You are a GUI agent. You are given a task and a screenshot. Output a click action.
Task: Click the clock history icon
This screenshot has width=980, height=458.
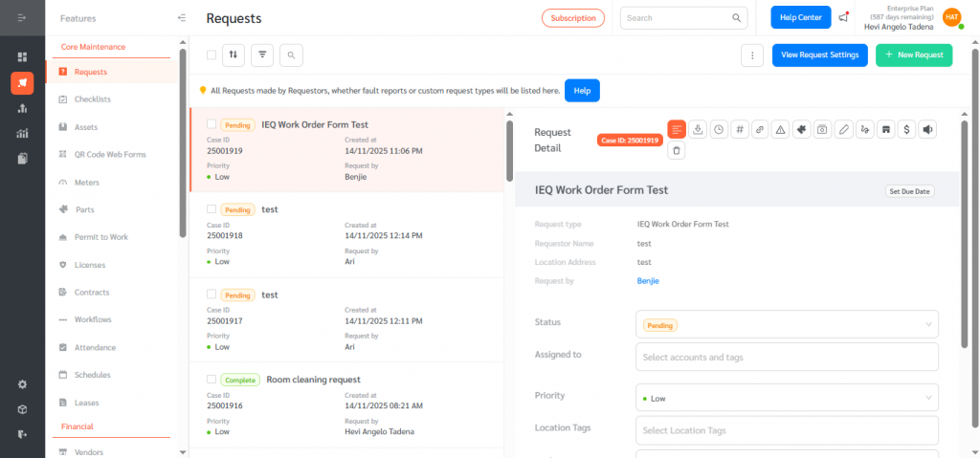[718, 129]
